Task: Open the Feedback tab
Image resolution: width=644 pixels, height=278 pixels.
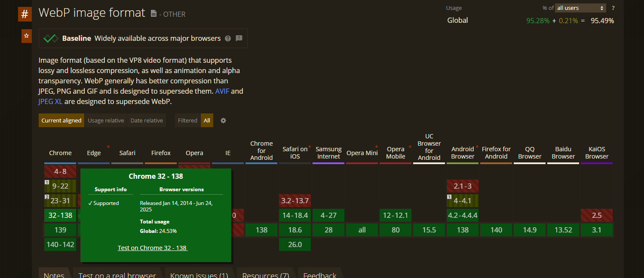Action: (x=320, y=275)
